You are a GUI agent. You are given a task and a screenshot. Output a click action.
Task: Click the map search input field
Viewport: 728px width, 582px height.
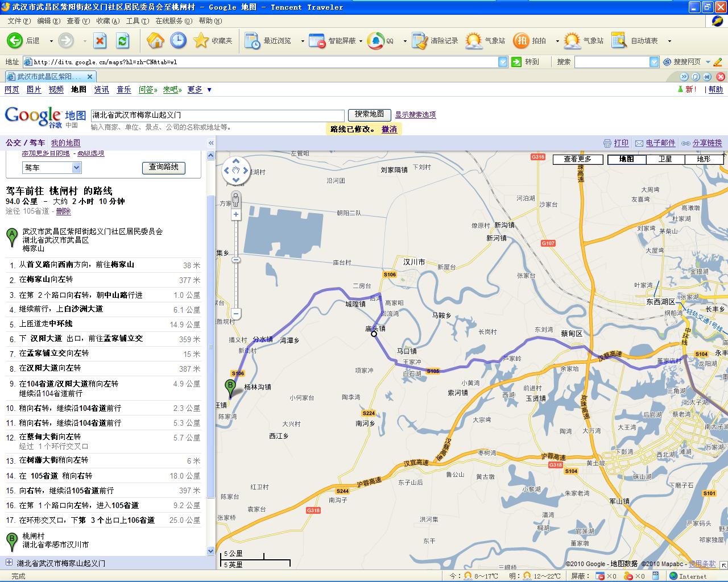point(218,115)
